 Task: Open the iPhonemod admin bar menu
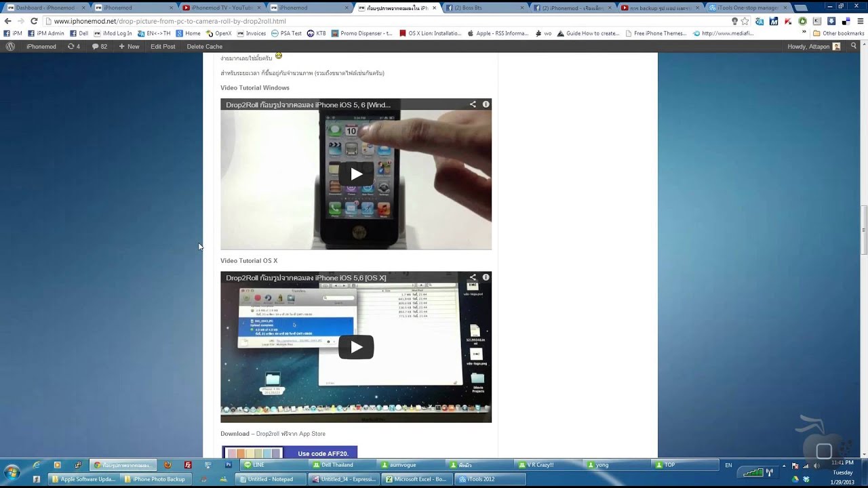(x=41, y=46)
